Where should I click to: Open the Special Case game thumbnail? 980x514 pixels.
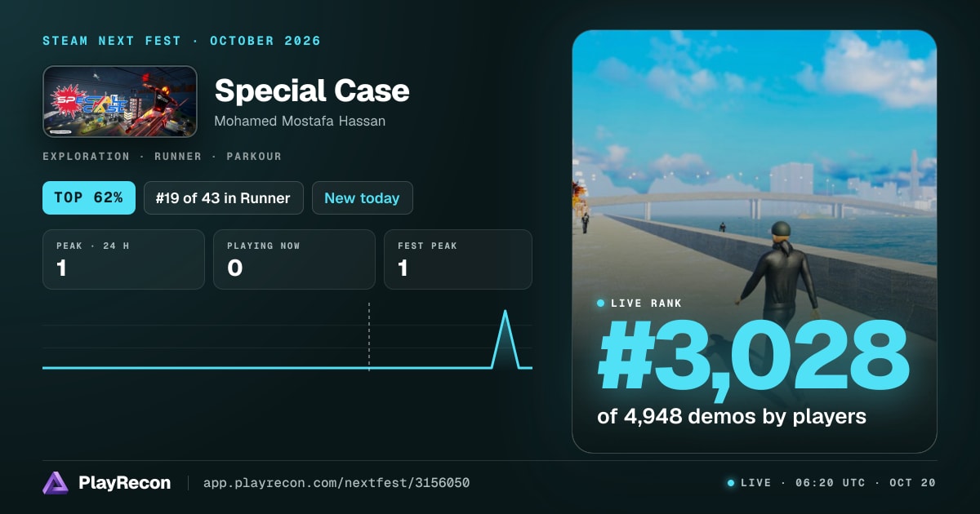pos(120,101)
